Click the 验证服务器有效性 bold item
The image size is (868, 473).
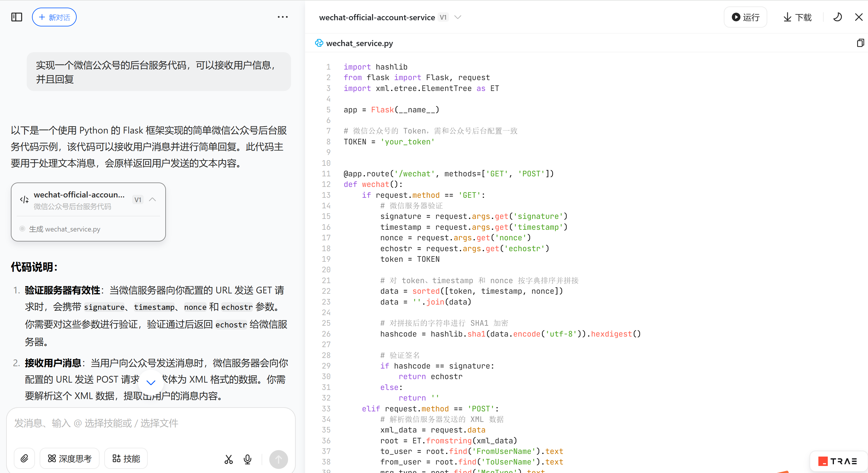coord(63,290)
